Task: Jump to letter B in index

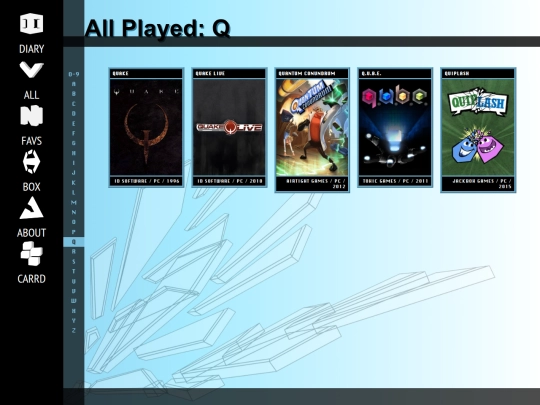Action: click(x=74, y=94)
